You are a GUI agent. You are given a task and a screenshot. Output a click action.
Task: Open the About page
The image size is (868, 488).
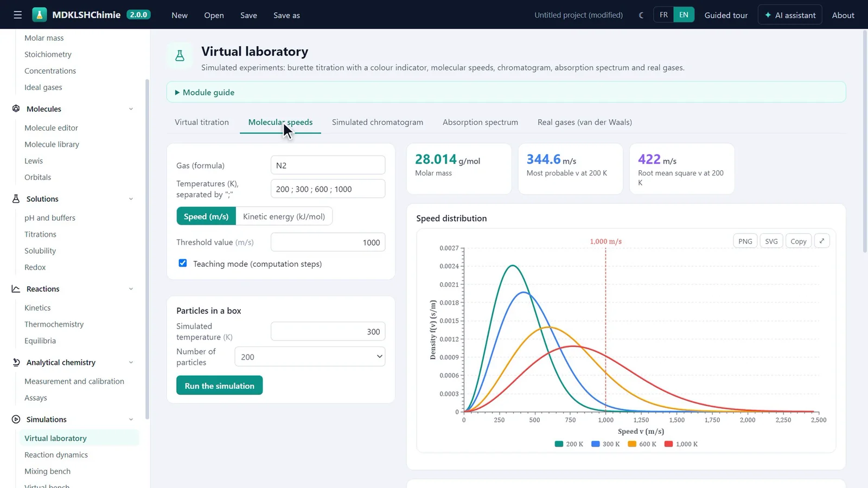tap(843, 15)
